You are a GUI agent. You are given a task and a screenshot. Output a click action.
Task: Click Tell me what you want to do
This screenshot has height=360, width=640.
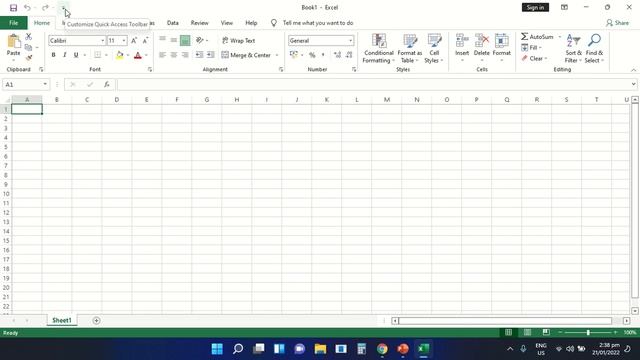point(318,23)
